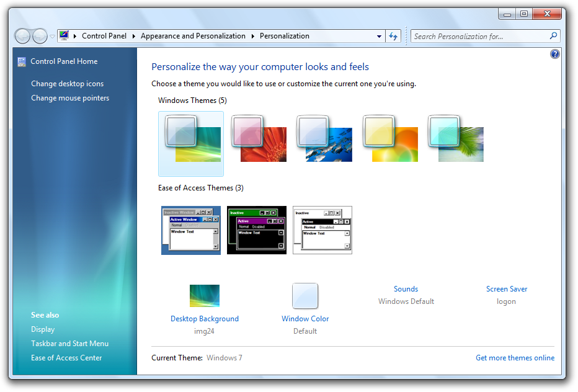Maximize the Personalization window
This screenshot has height=392, width=578.
tap(524, 14)
